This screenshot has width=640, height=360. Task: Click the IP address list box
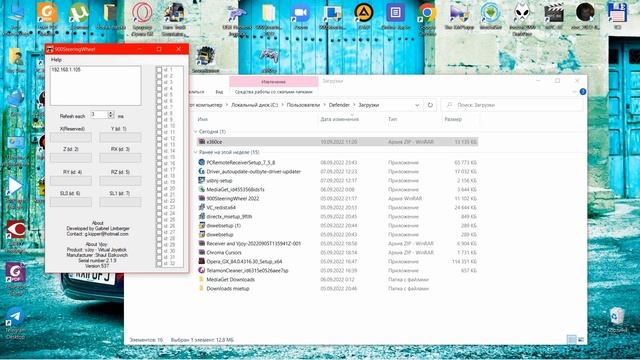pyautogui.click(x=96, y=85)
